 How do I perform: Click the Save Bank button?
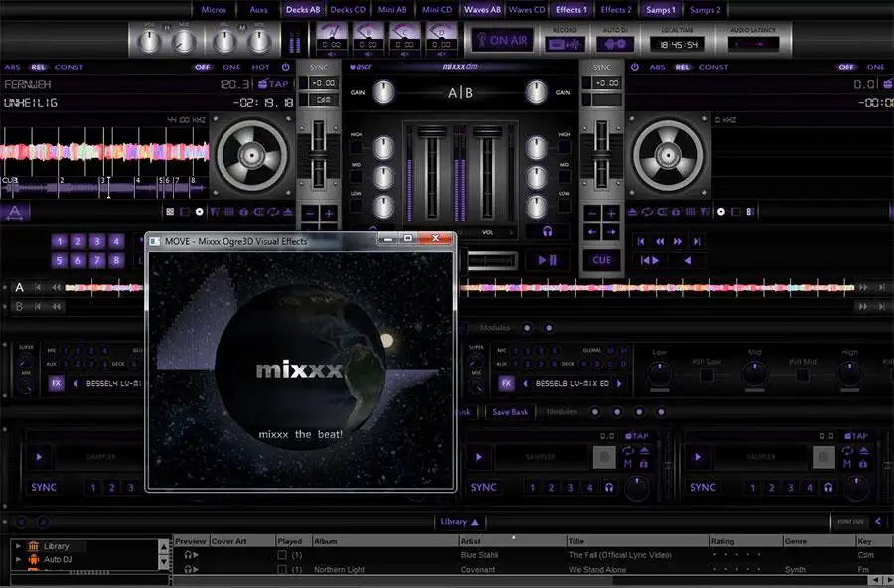[x=511, y=412]
